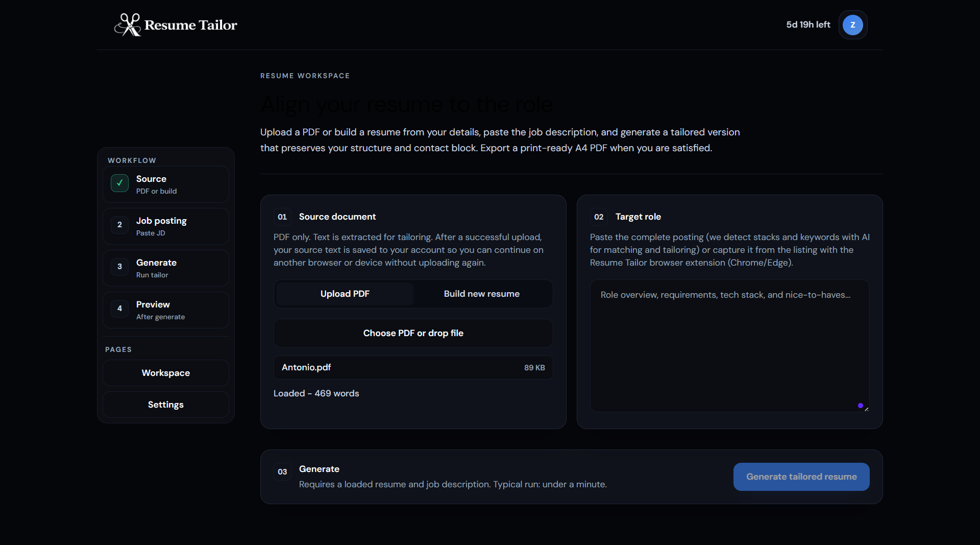Click the Resume Tailor scissors logo
This screenshot has width=980, height=545.
[128, 25]
